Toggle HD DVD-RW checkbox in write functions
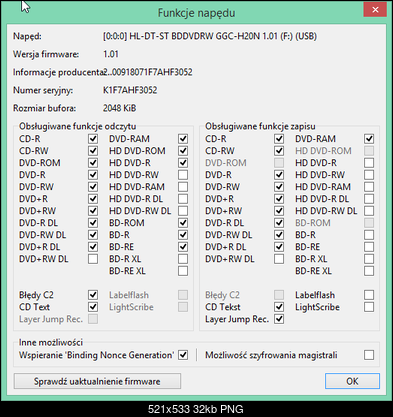393x417 pixels. 369,175
